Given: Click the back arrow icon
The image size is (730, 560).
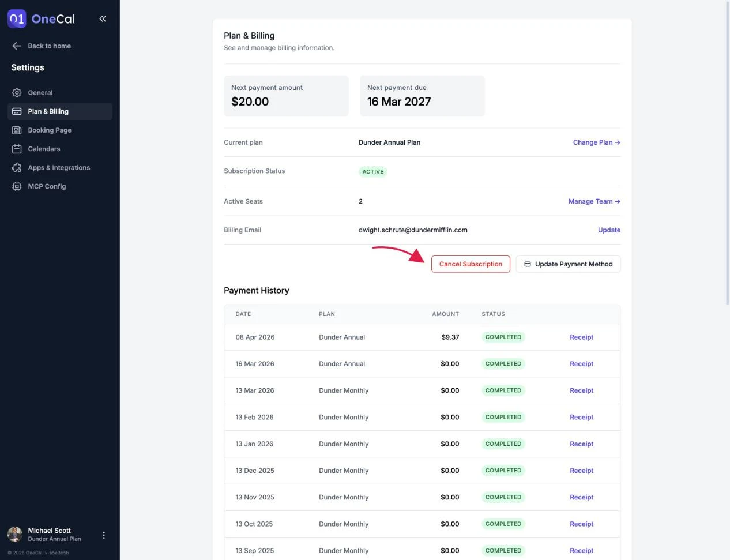Looking at the screenshot, I should (x=17, y=46).
